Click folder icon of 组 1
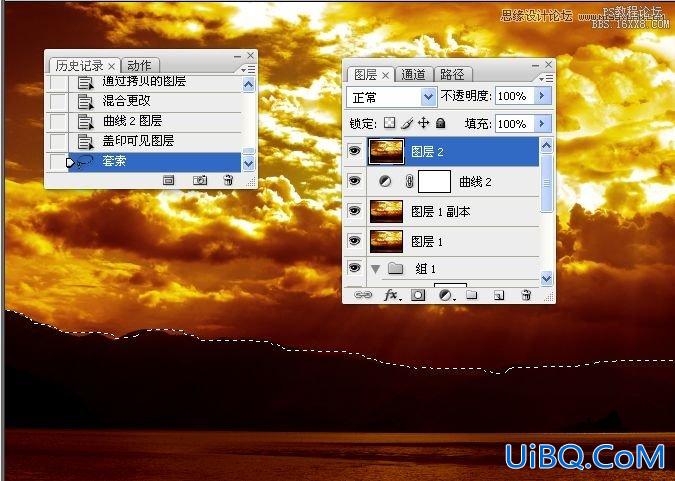The image size is (675, 481). click(395, 269)
